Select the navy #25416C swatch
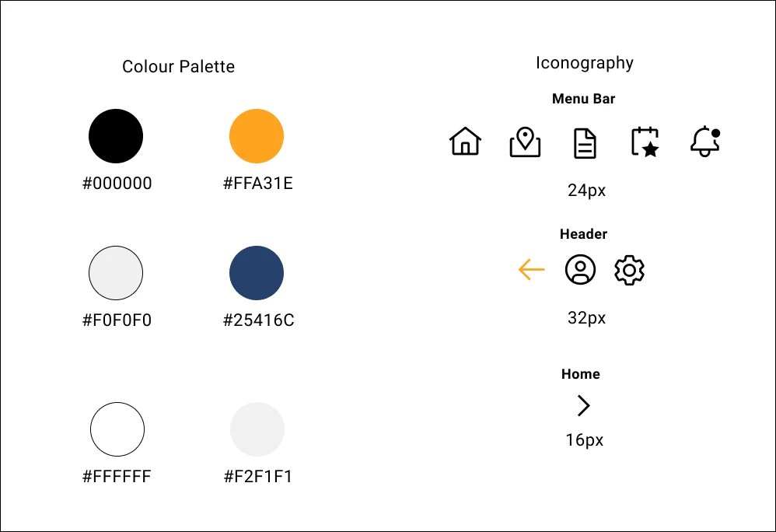Screen dimensions: 776x532 pos(257,273)
